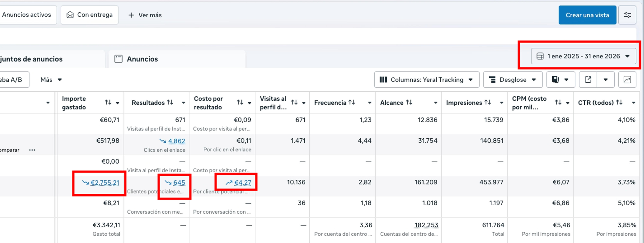Click Crear una vista button
This screenshot has width=644, height=243.
[x=587, y=15]
